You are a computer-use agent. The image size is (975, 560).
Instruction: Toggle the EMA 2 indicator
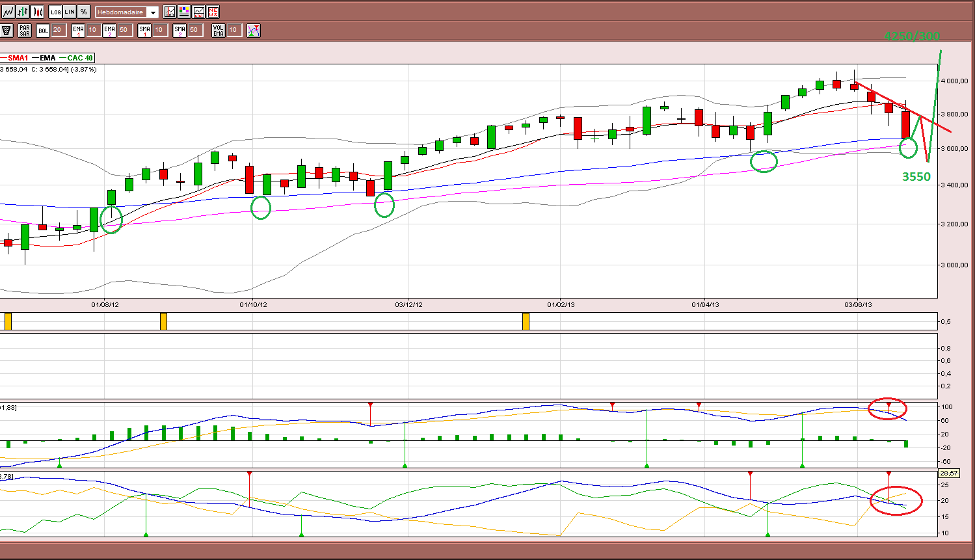click(x=109, y=30)
